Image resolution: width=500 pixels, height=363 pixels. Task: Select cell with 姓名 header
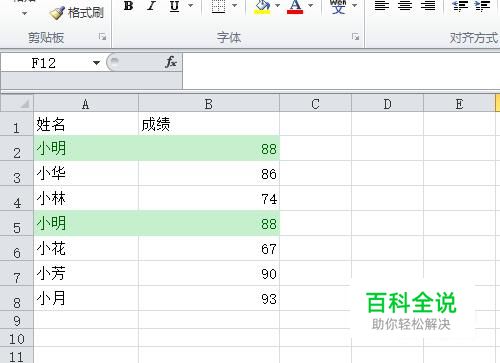tap(86, 124)
